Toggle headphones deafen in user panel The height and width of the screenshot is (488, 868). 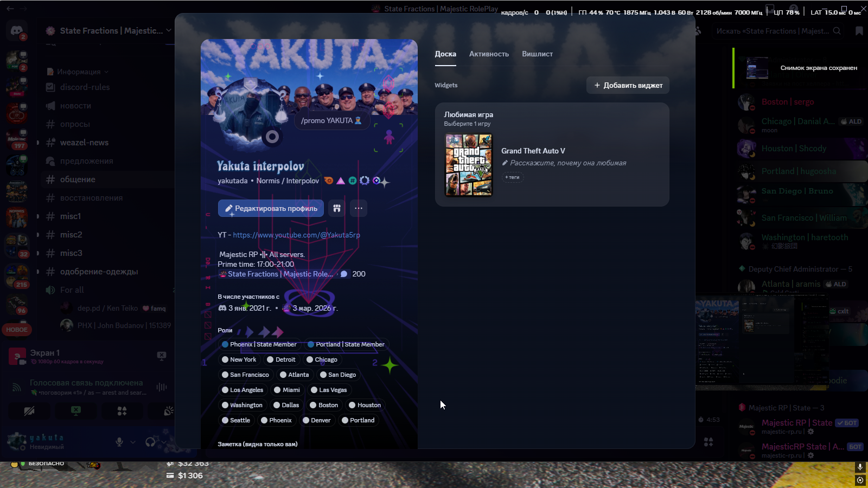pos(150,442)
